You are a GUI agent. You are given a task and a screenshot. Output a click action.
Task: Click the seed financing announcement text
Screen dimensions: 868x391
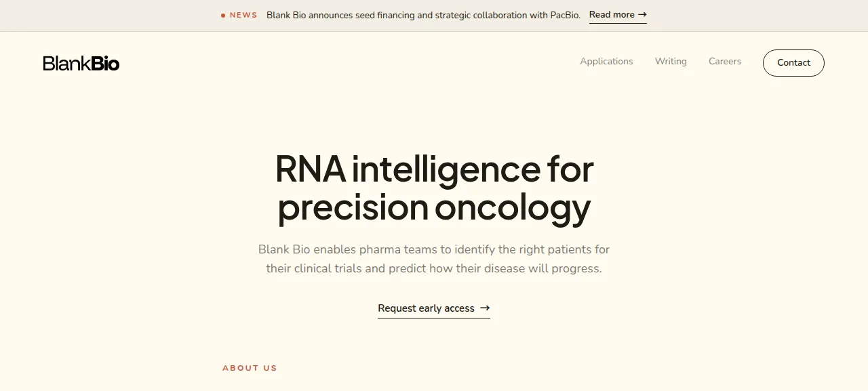423,15
